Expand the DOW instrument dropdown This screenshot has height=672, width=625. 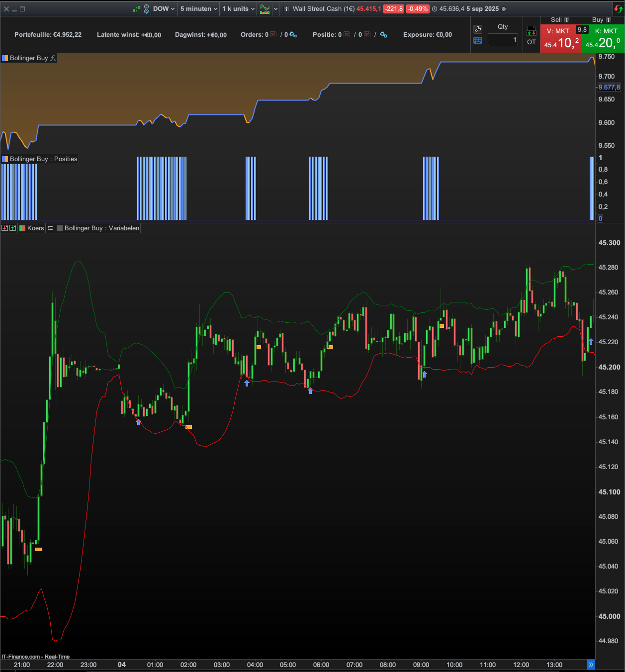(164, 9)
